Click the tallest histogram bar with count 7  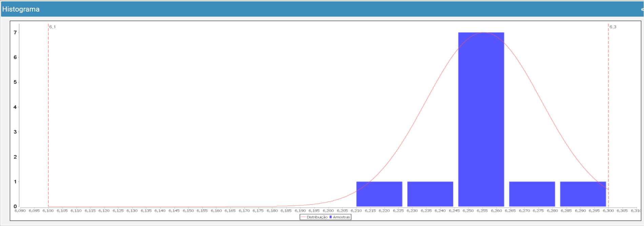pyautogui.click(x=481, y=119)
